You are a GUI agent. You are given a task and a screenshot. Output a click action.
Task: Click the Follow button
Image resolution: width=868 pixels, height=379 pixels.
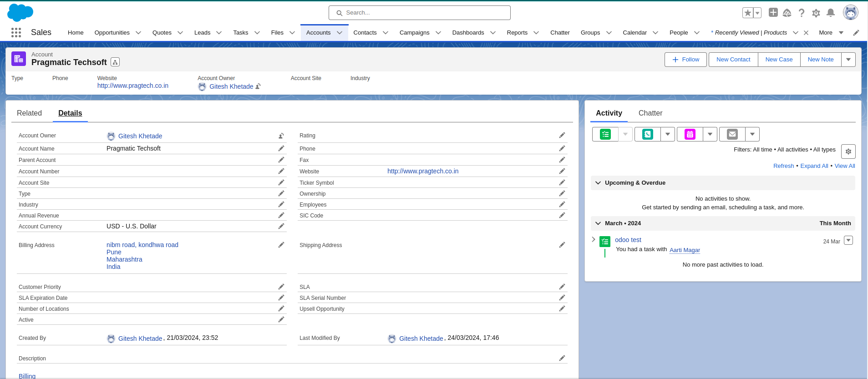coord(685,60)
